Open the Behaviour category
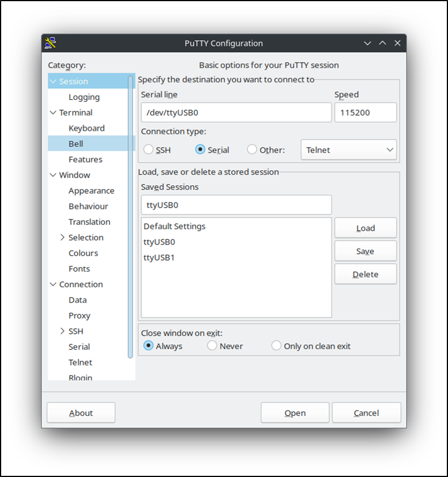This screenshot has width=448, height=477. pos(88,206)
